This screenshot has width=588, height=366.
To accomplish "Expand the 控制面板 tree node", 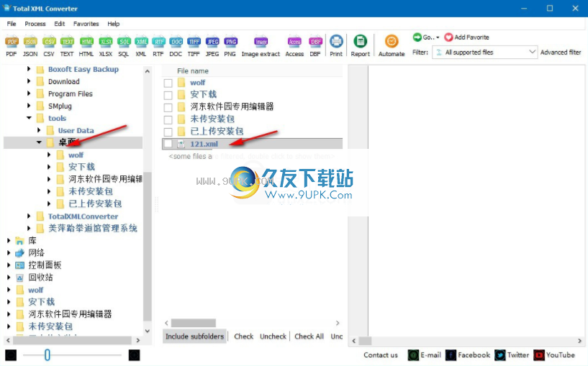I will (9, 265).
